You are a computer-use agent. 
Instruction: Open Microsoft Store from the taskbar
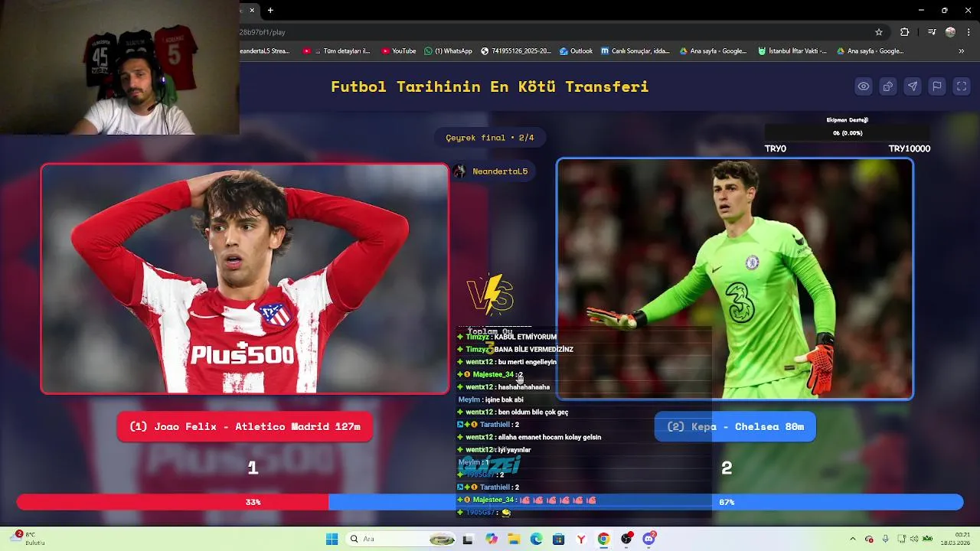pos(558,539)
